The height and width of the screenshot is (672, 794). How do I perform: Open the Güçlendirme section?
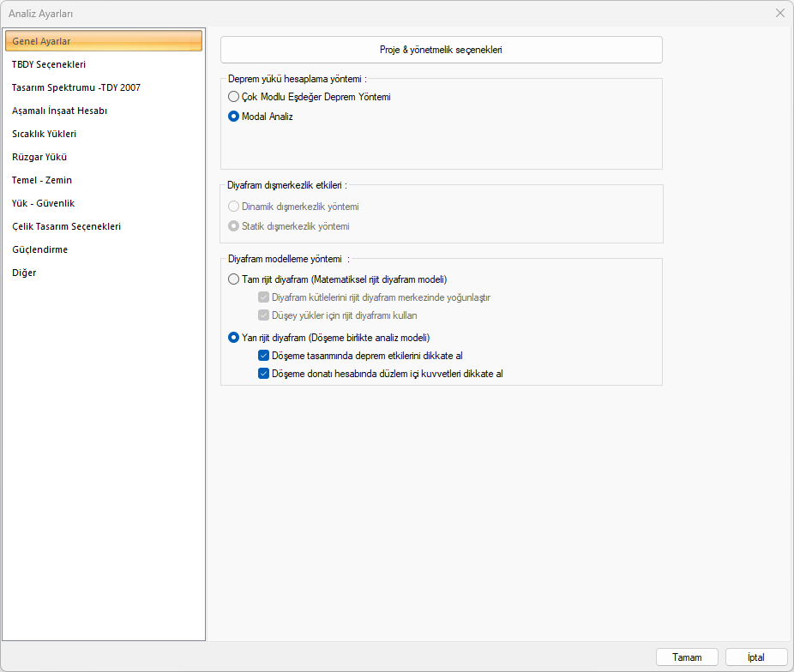pyautogui.click(x=39, y=249)
